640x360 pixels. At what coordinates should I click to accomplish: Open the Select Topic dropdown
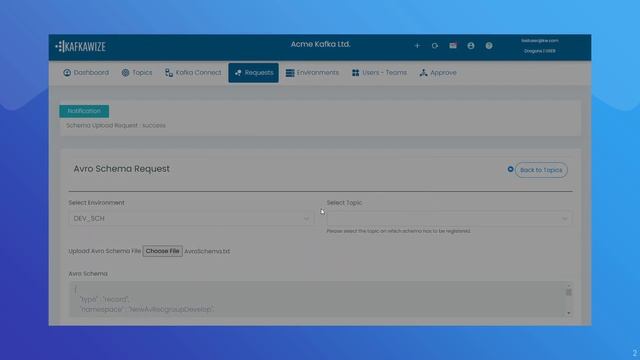[449, 219]
